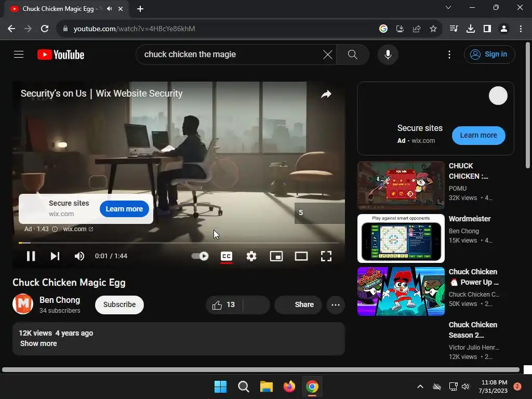Go back in browser history

(x=11, y=29)
